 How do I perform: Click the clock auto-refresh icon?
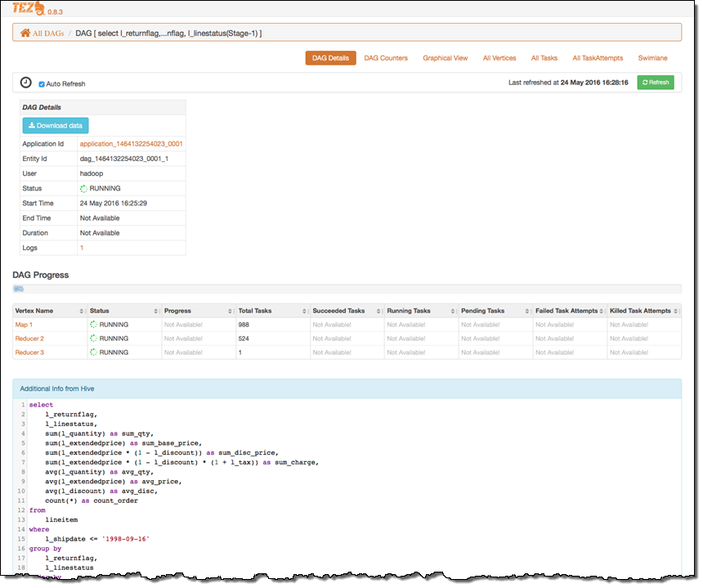[x=26, y=83]
